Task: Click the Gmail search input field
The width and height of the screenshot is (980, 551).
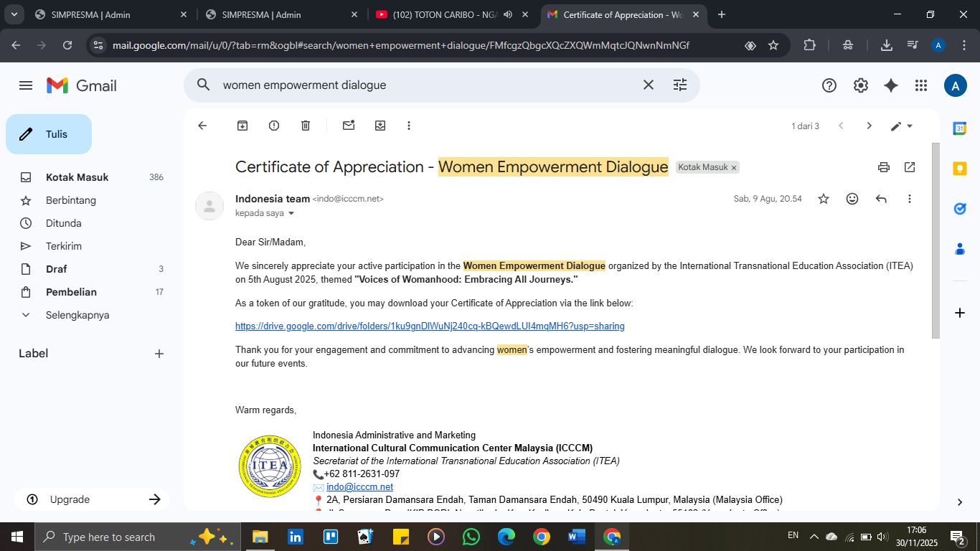Action: 423,85
